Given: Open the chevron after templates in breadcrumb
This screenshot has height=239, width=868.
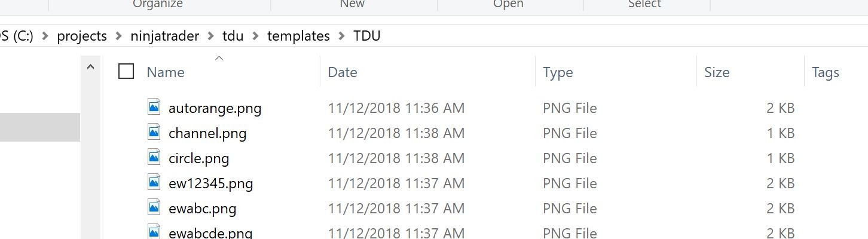Looking at the screenshot, I should (341, 36).
